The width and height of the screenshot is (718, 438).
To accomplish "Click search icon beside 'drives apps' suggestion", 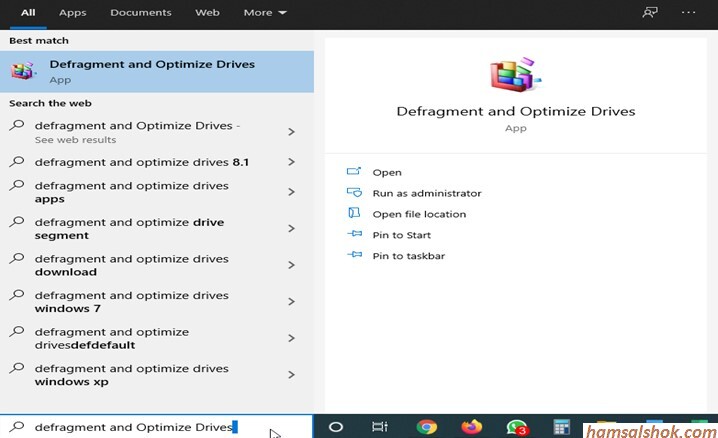I will point(17,185).
